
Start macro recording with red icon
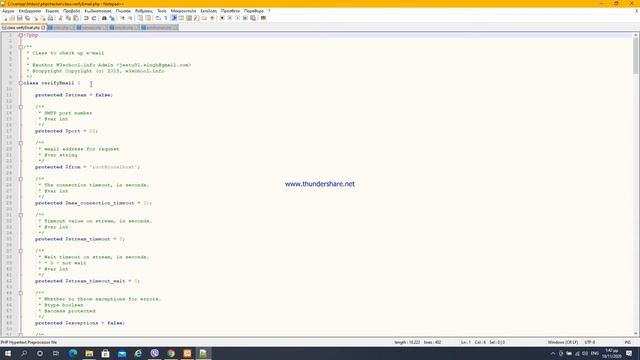222,18
